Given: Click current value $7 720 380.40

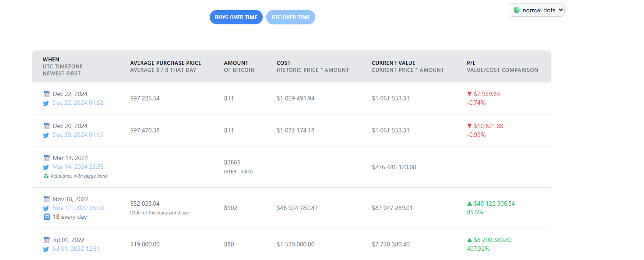Looking at the screenshot, I should pos(391,244).
